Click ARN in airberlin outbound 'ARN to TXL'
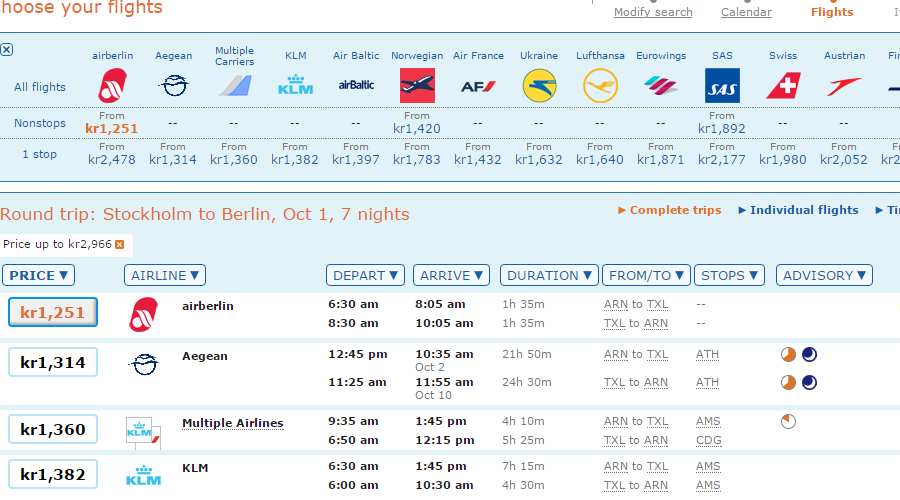The image size is (900, 500). (x=615, y=304)
